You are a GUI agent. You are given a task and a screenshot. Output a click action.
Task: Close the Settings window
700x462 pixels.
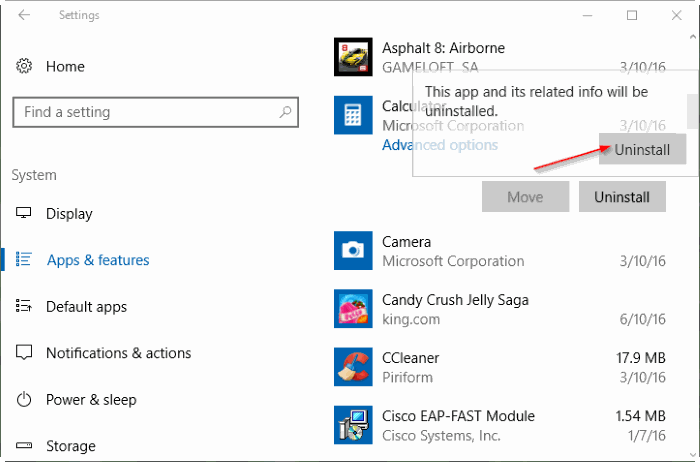(x=676, y=16)
